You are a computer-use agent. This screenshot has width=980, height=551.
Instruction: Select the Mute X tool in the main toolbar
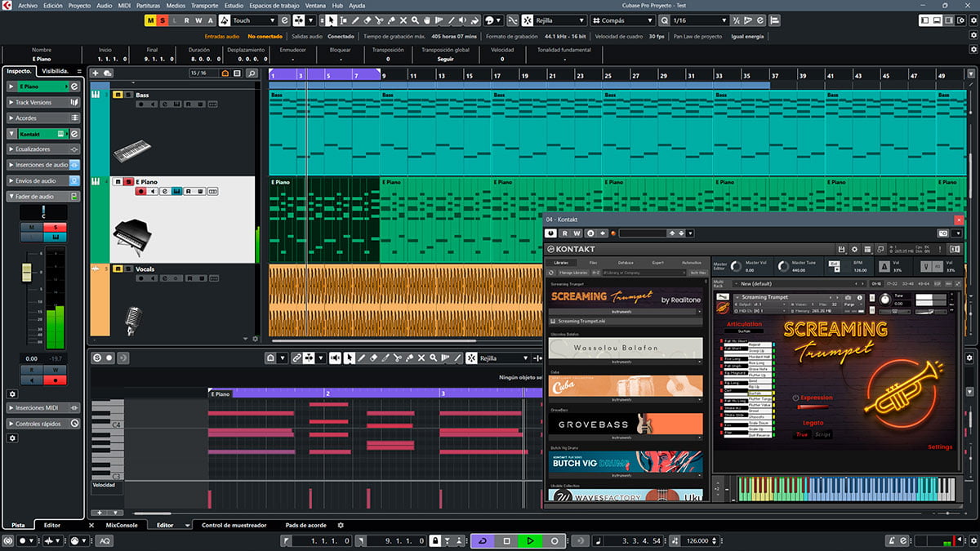coord(403,20)
